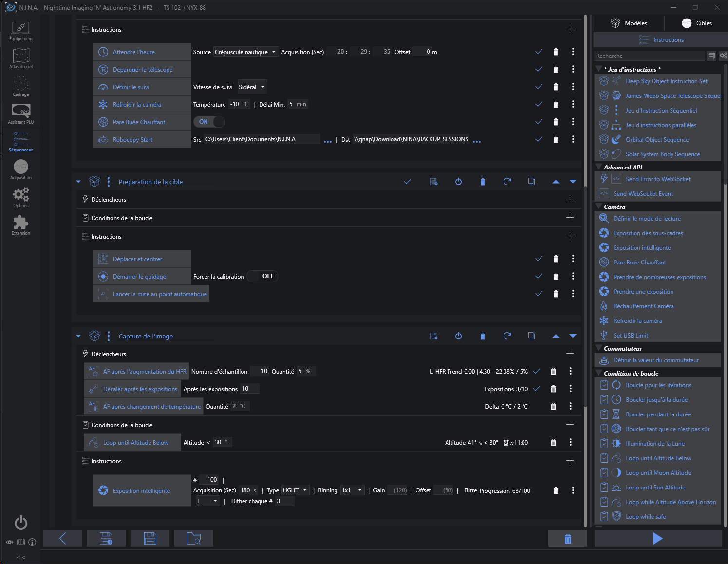Viewport: 728px width, 564px height.
Task: Save the sequence with disk icon
Action: pos(150,538)
